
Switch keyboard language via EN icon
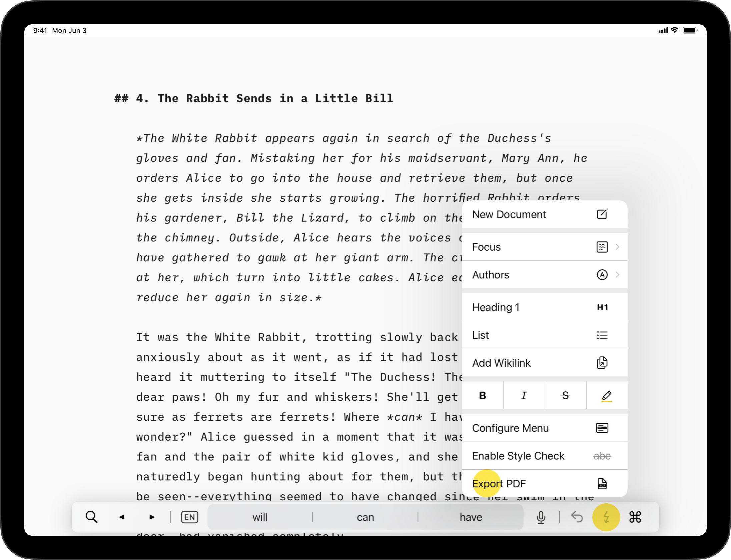[189, 517]
